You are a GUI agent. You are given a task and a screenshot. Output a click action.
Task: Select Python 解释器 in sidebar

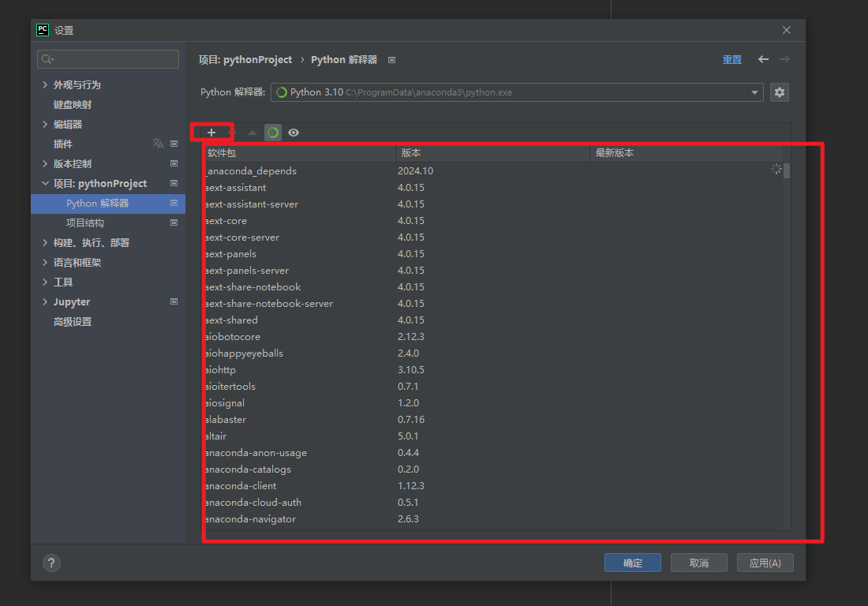tap(108, 203)
